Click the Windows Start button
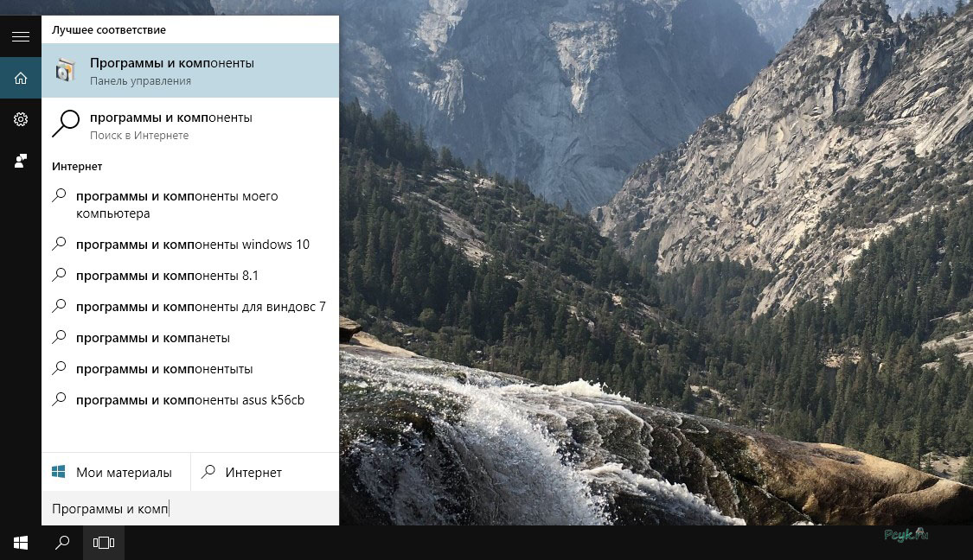Viewport: 973px width, 560px height. pos(21,543)
